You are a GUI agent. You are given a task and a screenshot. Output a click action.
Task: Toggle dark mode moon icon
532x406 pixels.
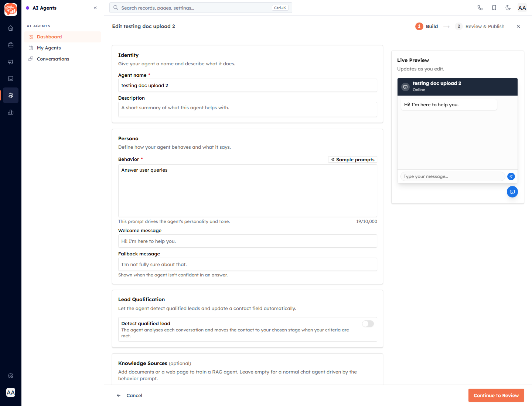click(x=508, y=8)
